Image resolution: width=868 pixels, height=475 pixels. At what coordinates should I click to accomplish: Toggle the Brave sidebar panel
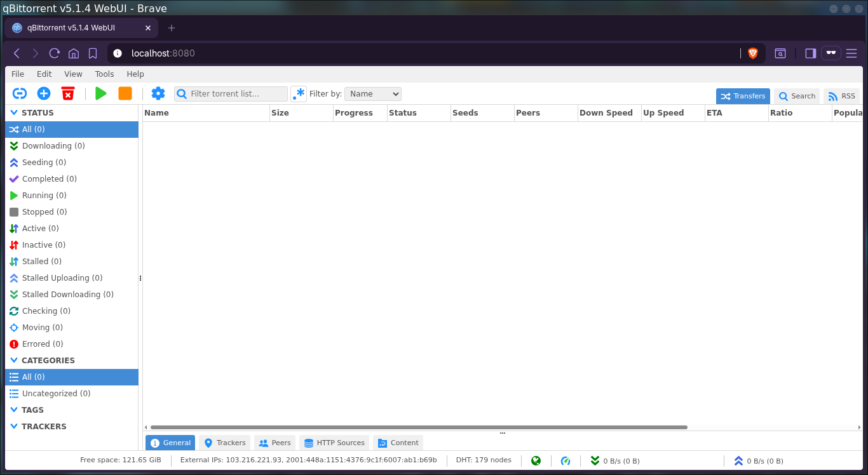coord(810,53)
